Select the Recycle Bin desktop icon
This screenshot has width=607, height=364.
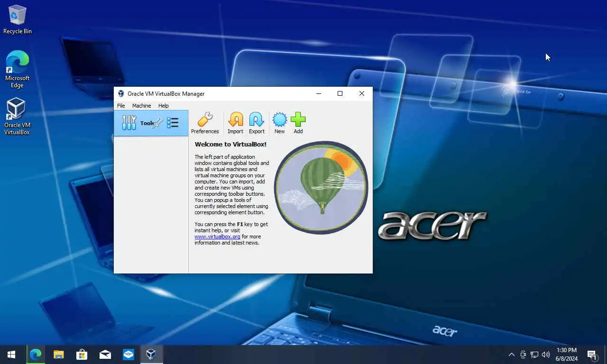[x=18, y=19]
